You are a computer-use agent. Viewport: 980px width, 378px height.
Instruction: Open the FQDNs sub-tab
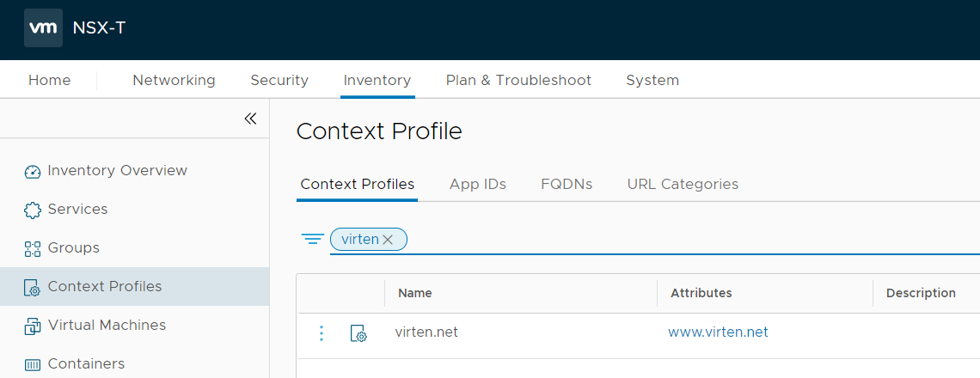tap(567, 185)
